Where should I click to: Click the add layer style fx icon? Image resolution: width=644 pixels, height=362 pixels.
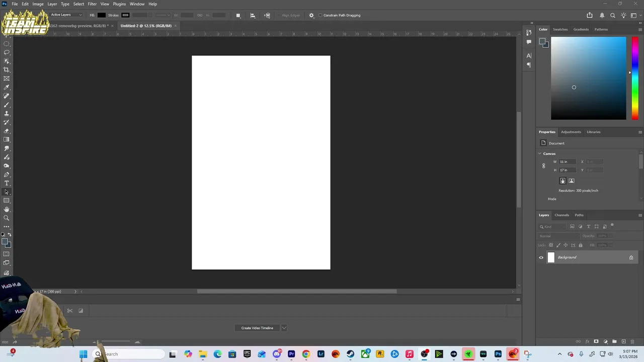[x=587, y=342]
